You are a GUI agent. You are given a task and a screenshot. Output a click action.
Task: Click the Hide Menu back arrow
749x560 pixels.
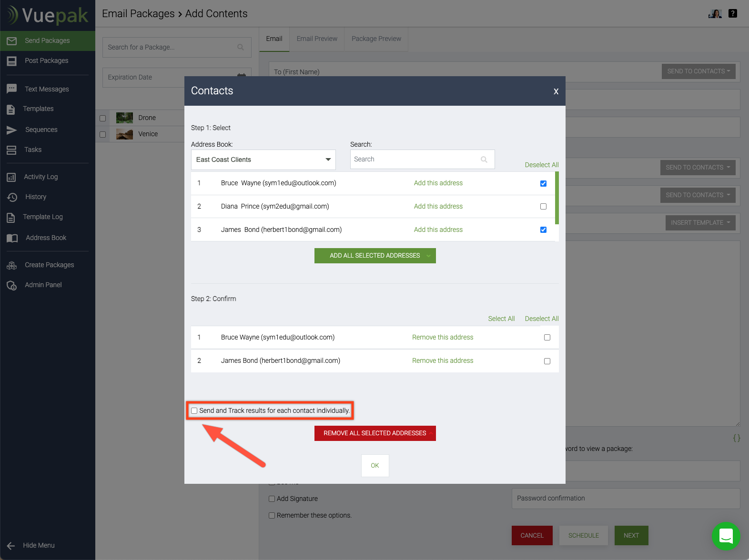11,546
